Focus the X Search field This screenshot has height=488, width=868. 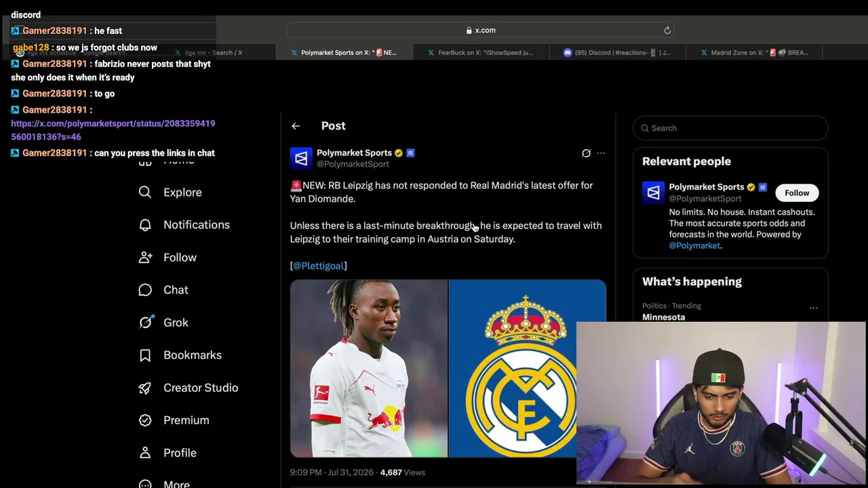click(x=730, y=128)
